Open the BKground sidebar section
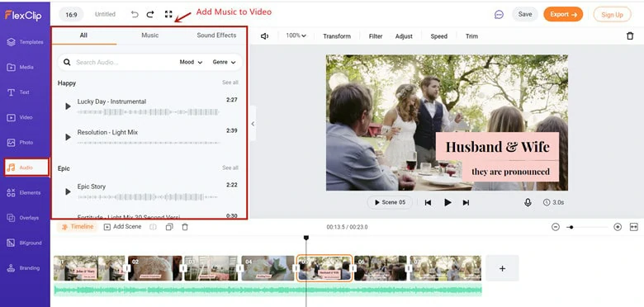The width and height of the screenshot is (644, 307). click(25, 243)
